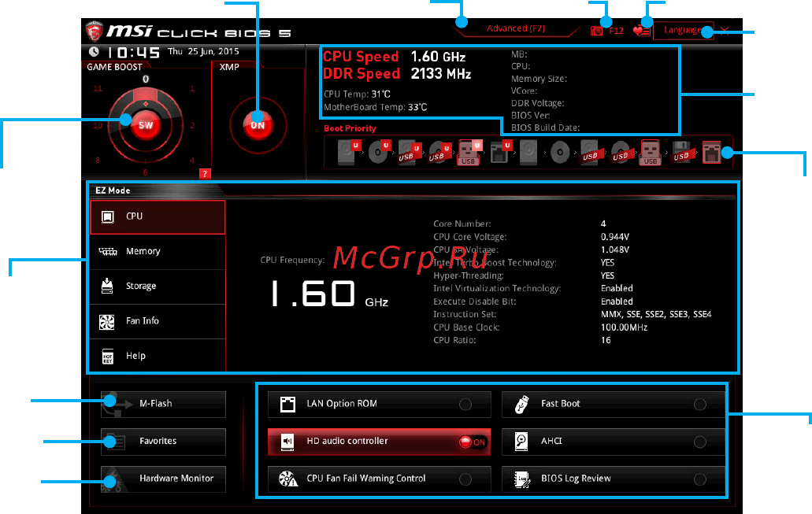Select the CPU tab in EZ Mode
Image resolution: width=812 pixels, height=514 pixels.
coord(158,217)
